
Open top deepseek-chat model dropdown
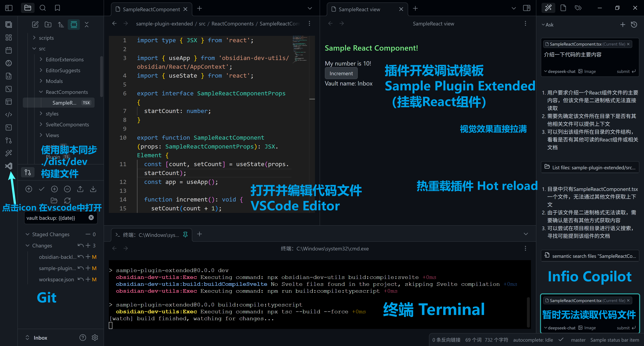560,71
